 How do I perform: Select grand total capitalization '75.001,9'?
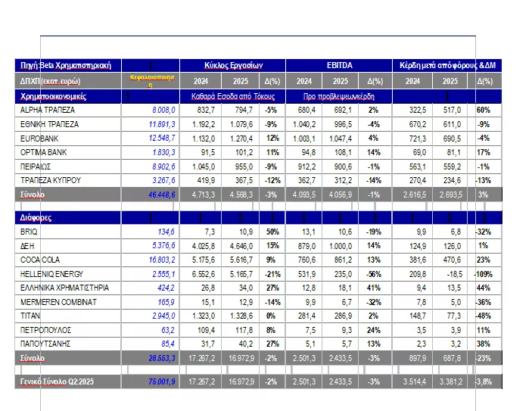tap(162, 381)
